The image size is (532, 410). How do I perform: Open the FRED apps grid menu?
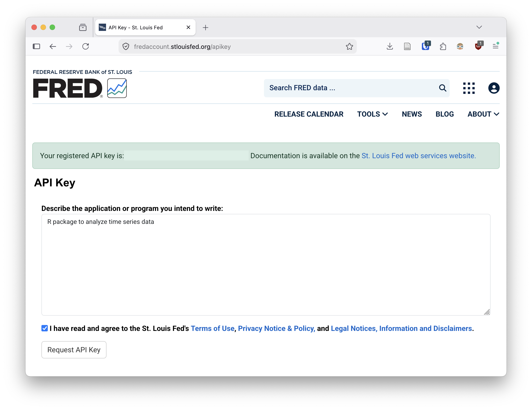469,88
